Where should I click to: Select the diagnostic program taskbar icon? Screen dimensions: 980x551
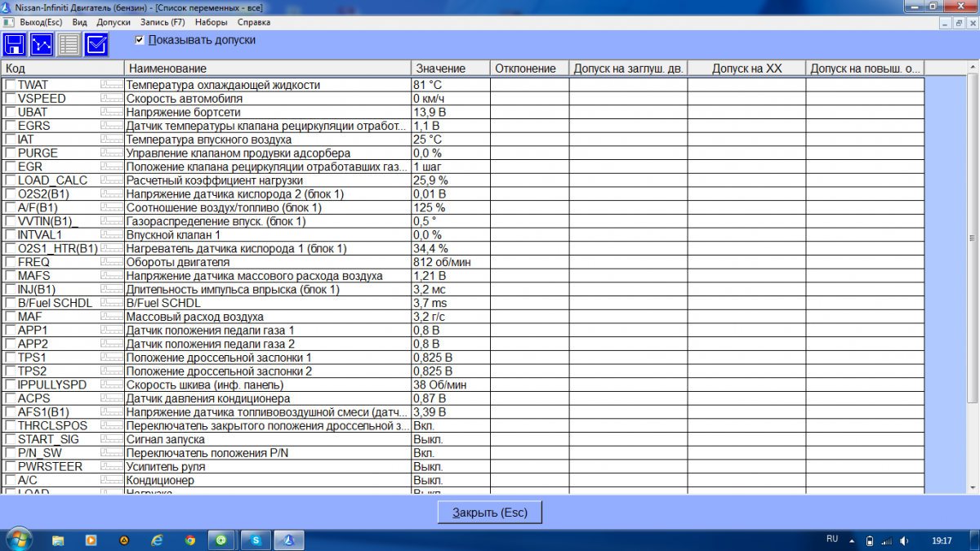tap(288, 540)
